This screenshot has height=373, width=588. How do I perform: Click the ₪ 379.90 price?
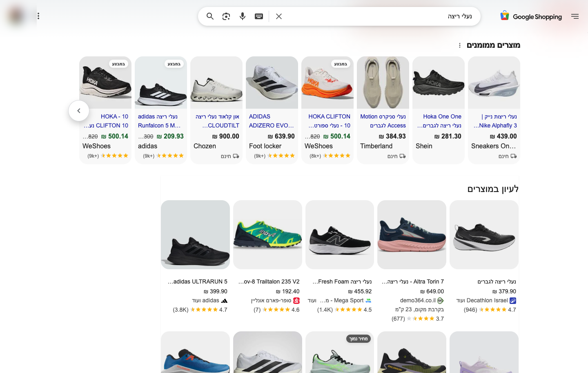click(x=504, y=291)
